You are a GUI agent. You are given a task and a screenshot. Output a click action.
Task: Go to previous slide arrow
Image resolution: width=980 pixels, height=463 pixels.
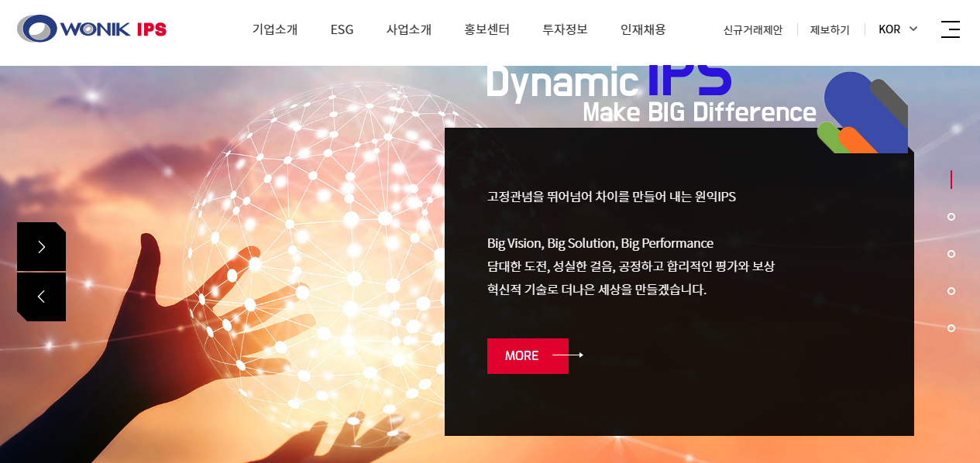tap(41, 297)
